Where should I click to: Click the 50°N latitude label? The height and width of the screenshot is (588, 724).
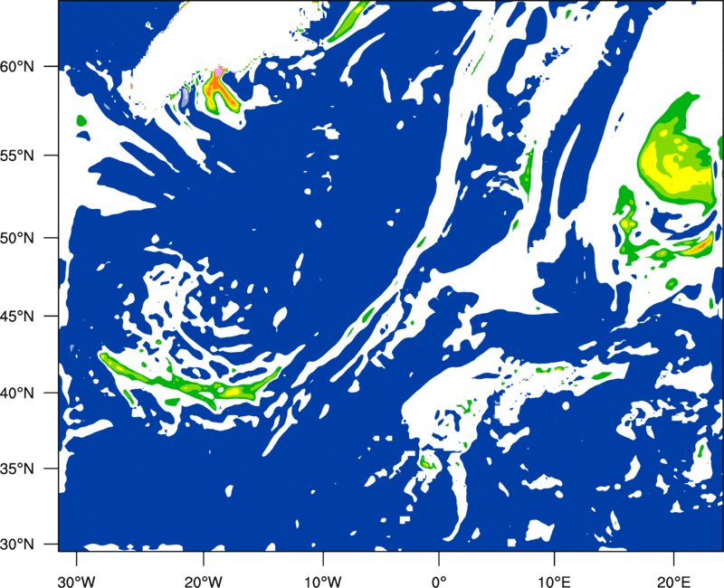[x=17, y=238]
